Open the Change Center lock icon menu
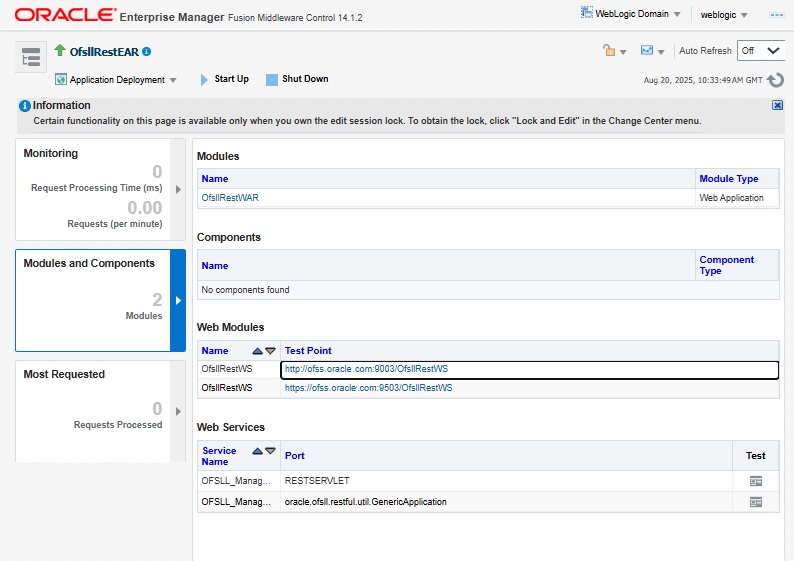The width and height of the screenshot is (794, 561). tap(614, 51)
